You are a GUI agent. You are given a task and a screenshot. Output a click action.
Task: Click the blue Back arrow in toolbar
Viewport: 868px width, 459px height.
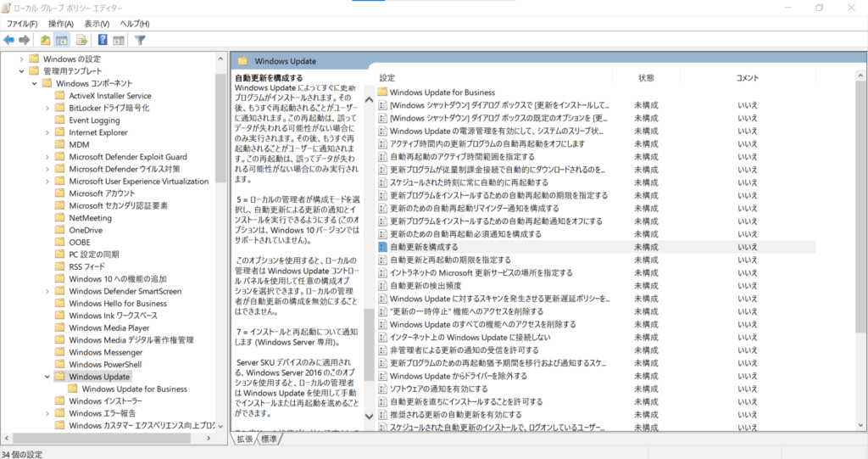pyautogui.click(x=9, y=40)
